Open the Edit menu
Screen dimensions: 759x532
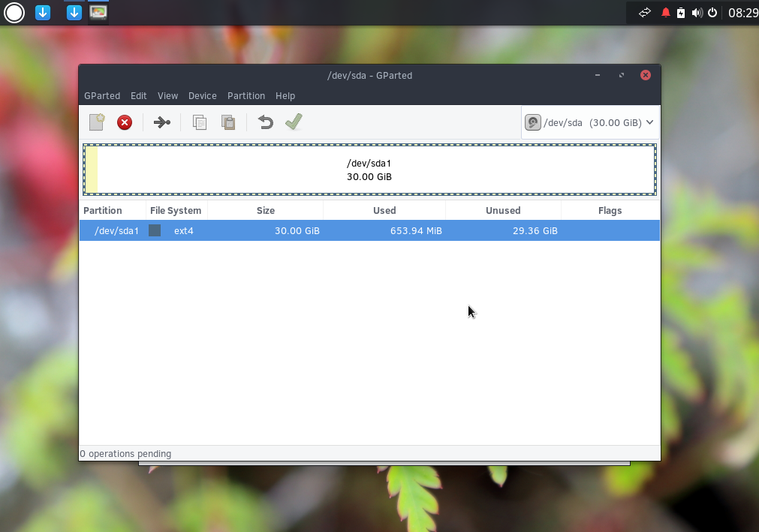coord(138,96)
